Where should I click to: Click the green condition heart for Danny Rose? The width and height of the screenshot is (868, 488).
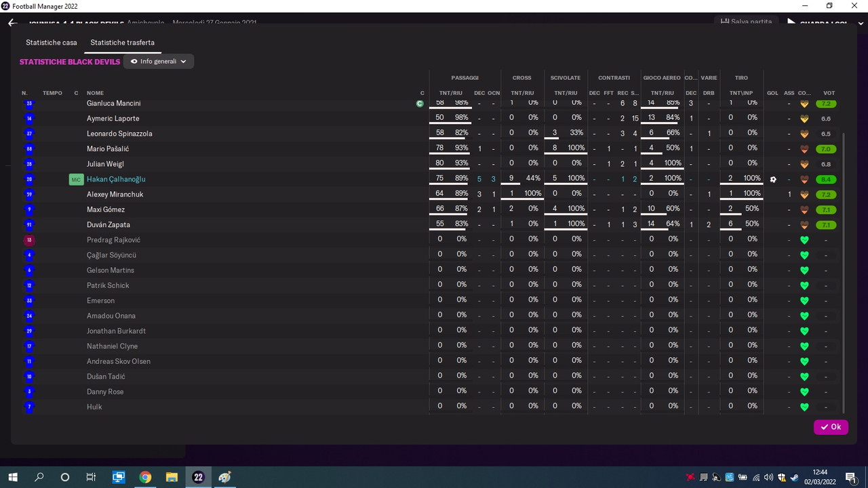pyautogui.click(x=804, y=392)
